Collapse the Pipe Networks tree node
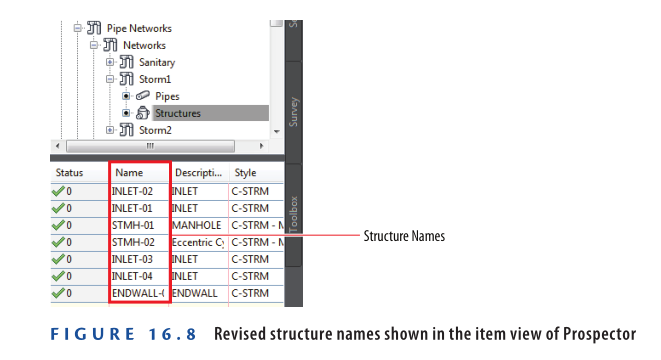The width and height of the screenshot is (661, 360). pos(78,28)
